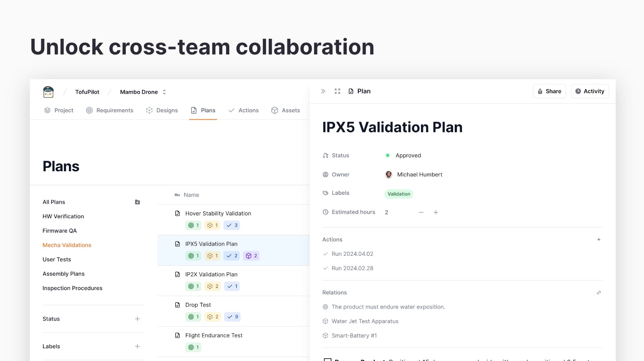This screenshot has width=644, height=361.
Task: Open the Actions tab
Action: tap(244, 110)
